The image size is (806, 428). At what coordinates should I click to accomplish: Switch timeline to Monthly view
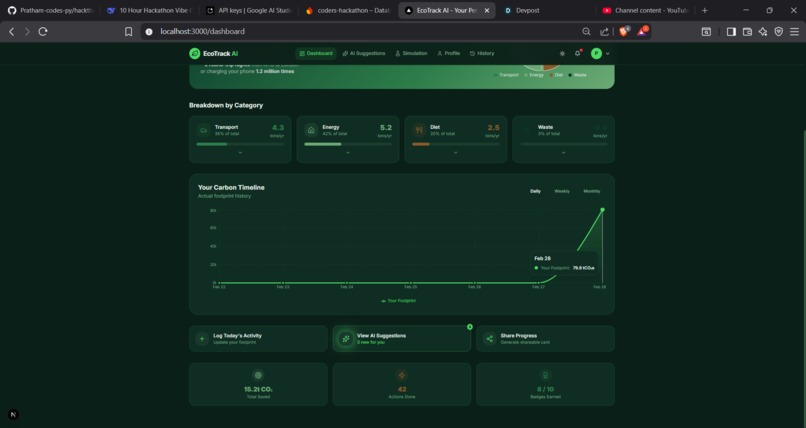click(x=592, y=191)
